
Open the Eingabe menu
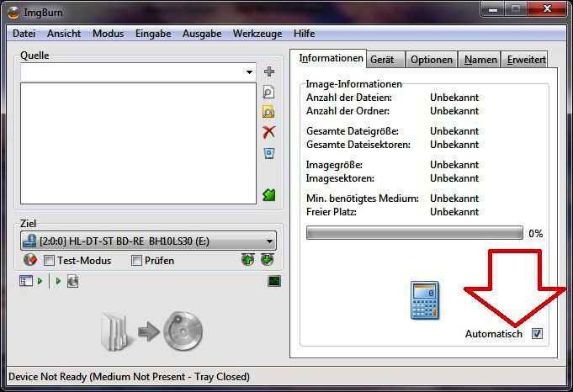pos(153,34)
